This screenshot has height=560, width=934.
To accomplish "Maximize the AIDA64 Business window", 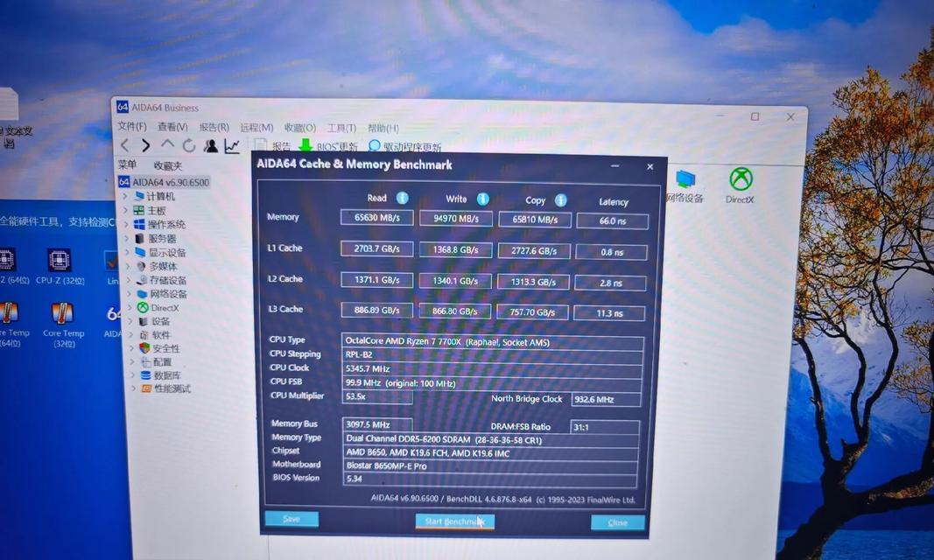I will click(x=755, y=116).
